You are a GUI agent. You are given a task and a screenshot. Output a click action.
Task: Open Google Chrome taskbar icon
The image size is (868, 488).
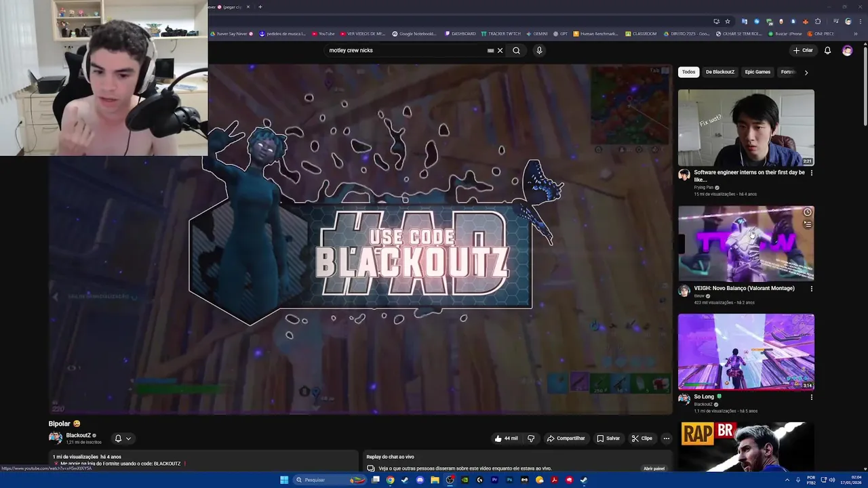click(390, 480)
